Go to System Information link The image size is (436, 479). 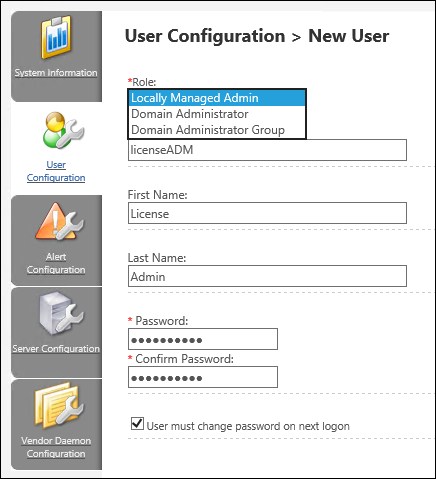tap(56, 73)
